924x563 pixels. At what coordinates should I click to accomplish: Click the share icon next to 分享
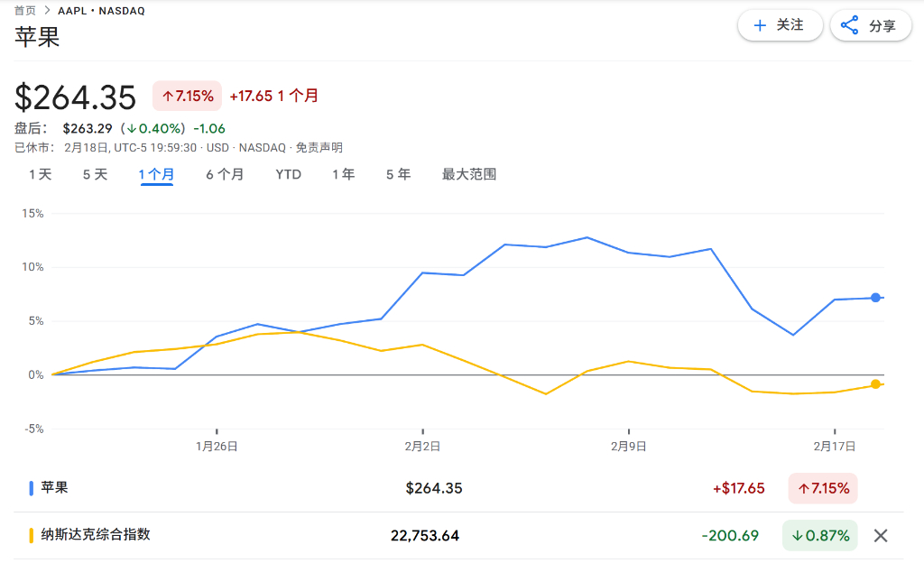pyautogui.click(x=849, y=25)
